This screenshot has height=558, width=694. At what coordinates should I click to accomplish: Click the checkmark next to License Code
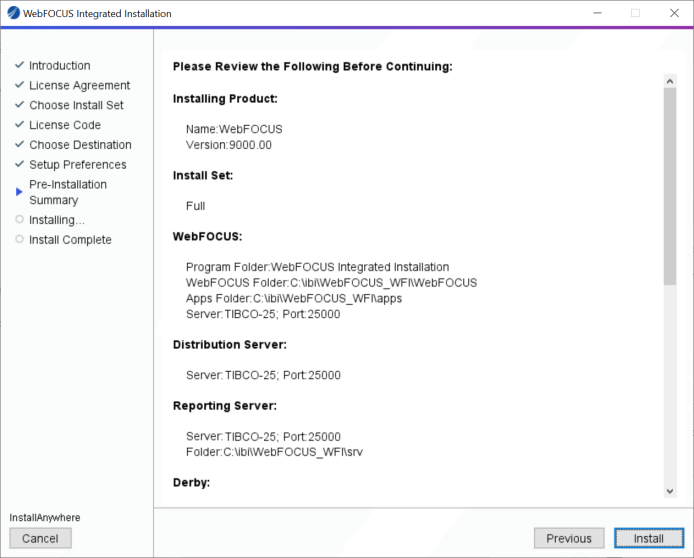click(x=19, y=125)
